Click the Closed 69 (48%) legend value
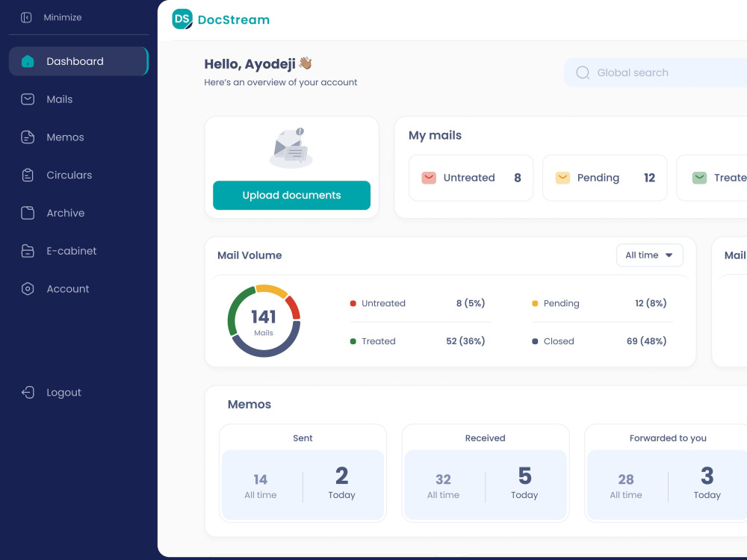Image resolution: width=747 pixels, height=560 pixels. 646,341
